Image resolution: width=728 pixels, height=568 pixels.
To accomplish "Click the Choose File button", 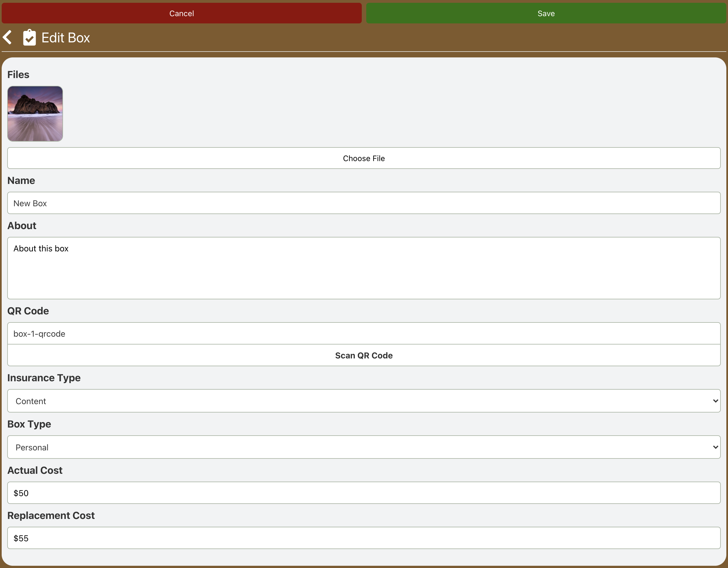I will point(364,158).
